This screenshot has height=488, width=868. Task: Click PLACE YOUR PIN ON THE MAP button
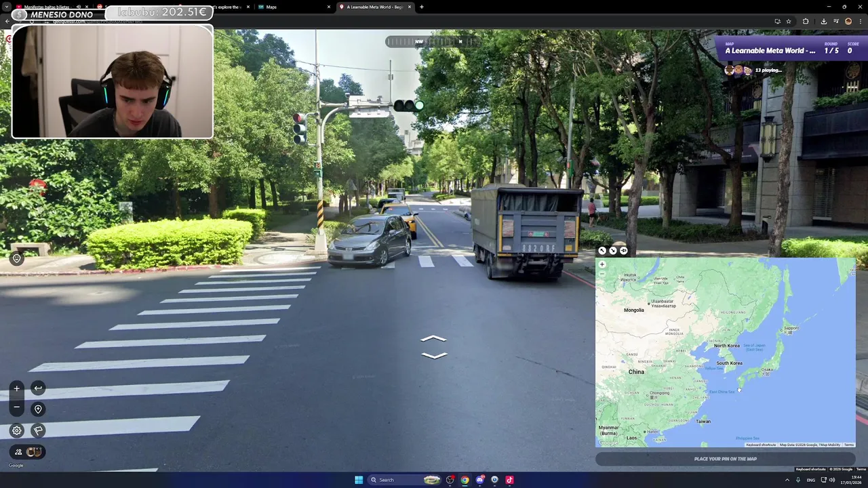pyautogui.click(x=726, y=459)
